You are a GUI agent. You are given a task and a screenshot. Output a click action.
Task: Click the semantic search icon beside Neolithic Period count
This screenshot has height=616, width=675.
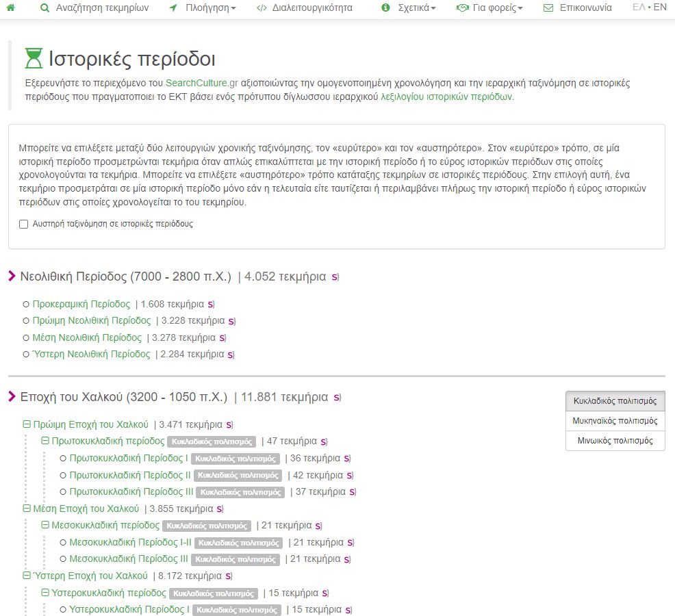coord(335,277)
